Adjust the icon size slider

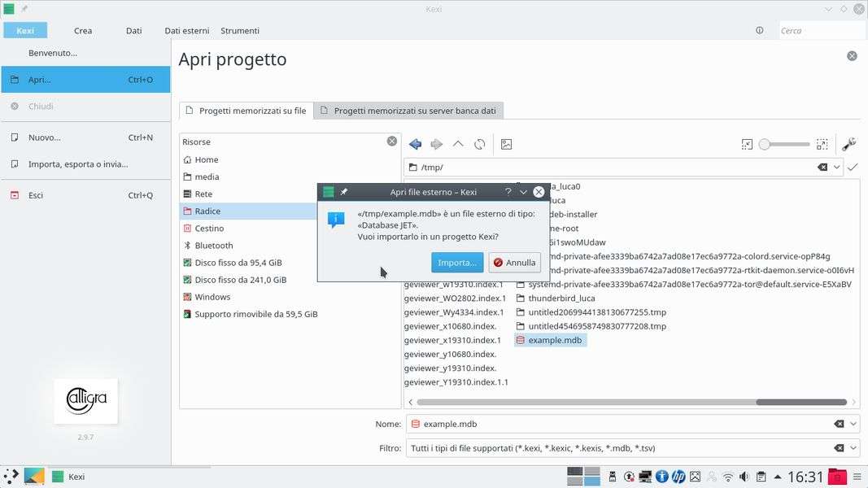784,145
